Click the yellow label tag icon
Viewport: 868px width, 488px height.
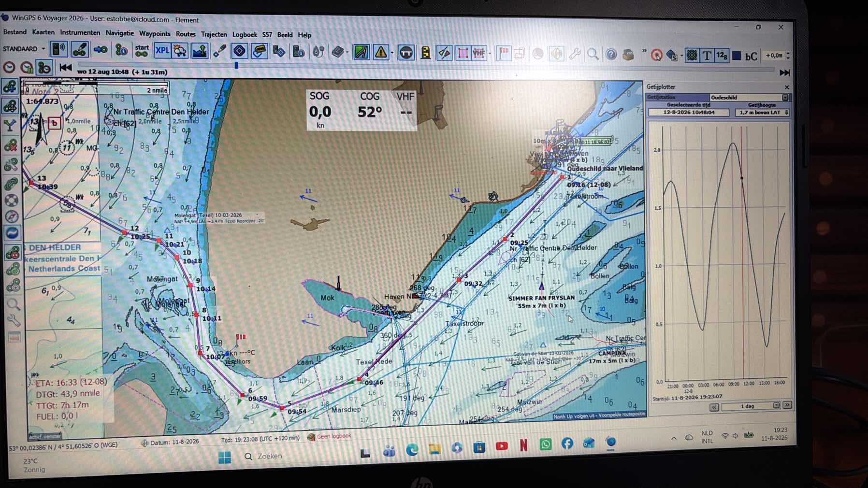coord(260,51)
